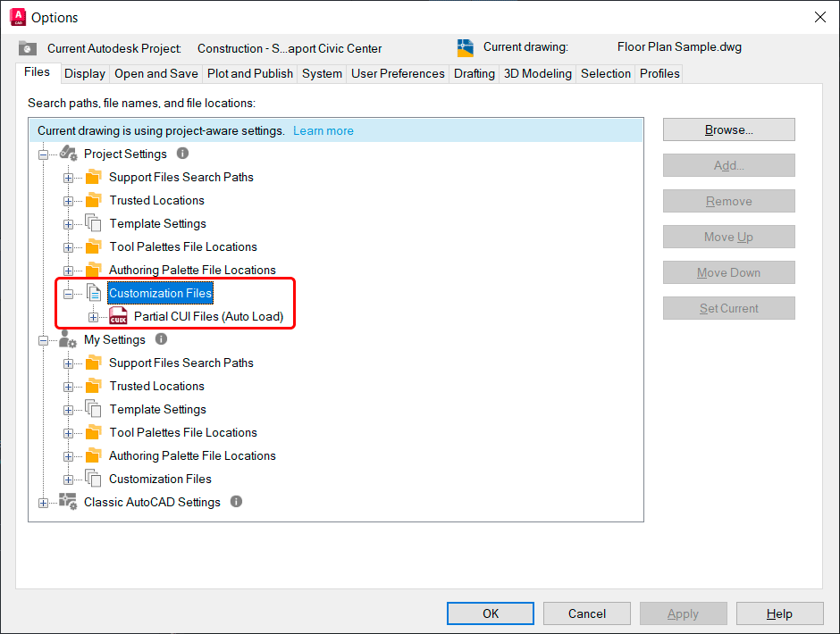
Task: Select Classic AutoCAD Settings label
Action: click(152, 502)
